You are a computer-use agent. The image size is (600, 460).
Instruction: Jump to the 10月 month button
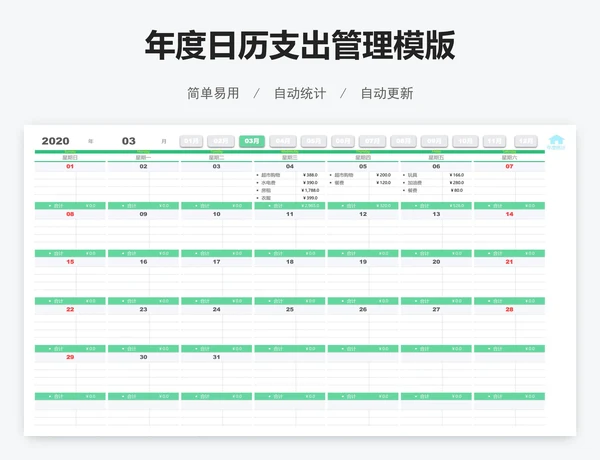click(465, 141)
